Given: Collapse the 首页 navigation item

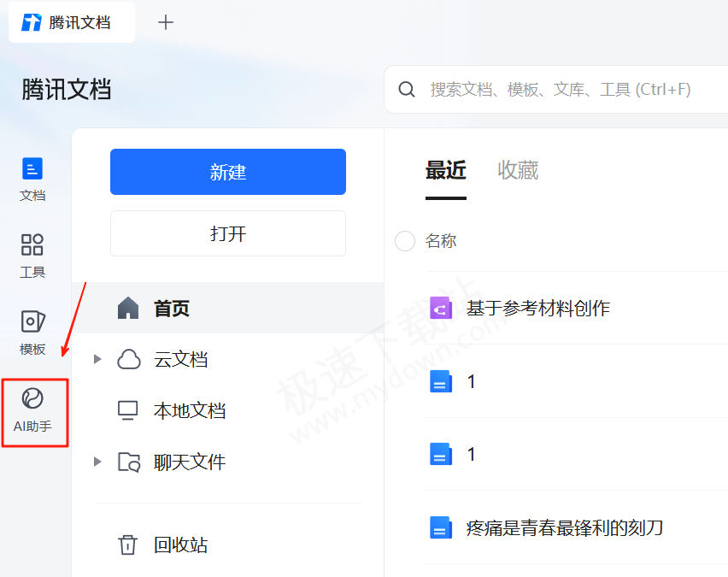Looking at the screenshot, I should [x=174, y=308].
